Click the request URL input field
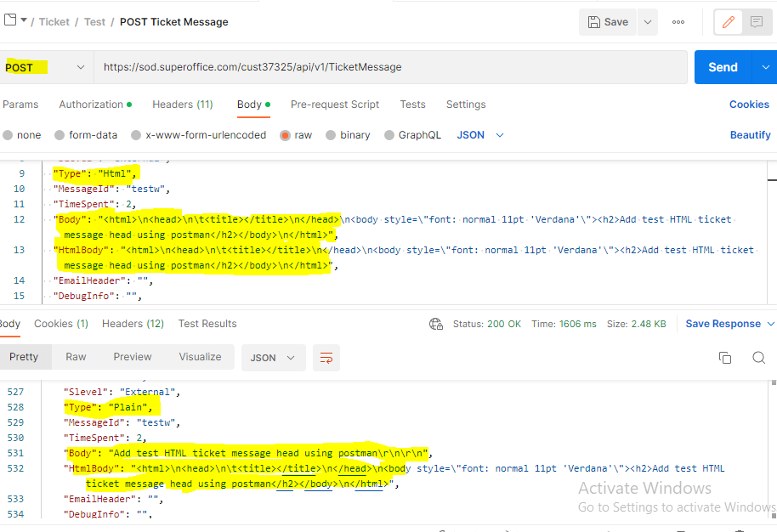 (391, 67)
